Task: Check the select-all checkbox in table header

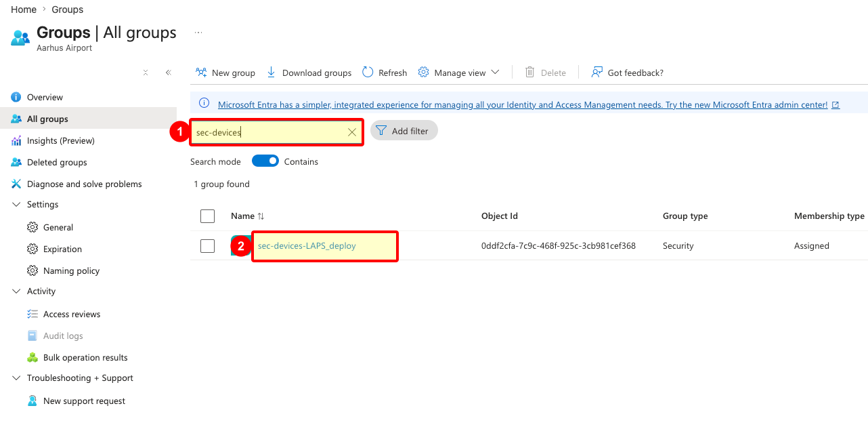Action: pos(208,216)
